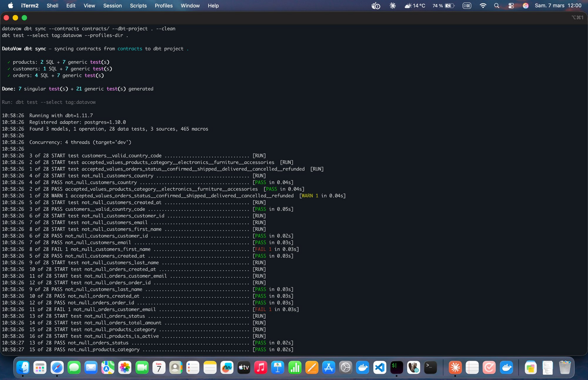Click the iTerm icon in the dock
588x380 pixels.
[397, 367]
